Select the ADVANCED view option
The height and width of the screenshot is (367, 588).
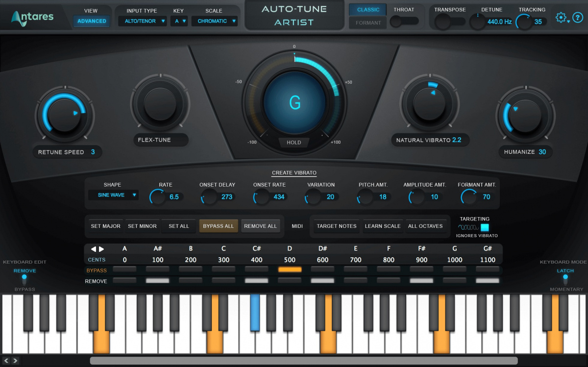click(91, 21)
